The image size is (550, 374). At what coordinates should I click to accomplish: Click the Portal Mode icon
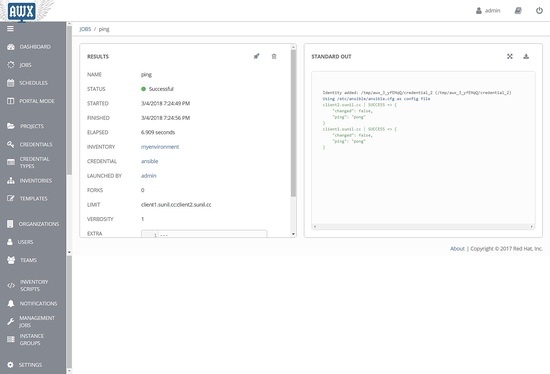point(11,101)
